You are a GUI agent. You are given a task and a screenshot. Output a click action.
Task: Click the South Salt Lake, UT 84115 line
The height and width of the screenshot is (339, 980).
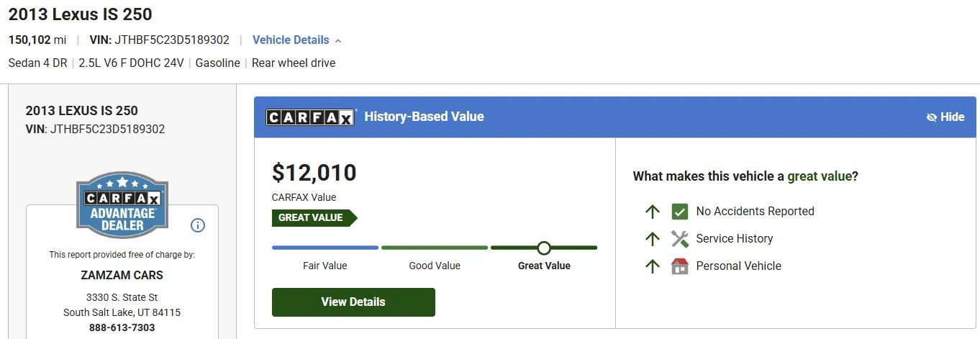coord(122,312)
